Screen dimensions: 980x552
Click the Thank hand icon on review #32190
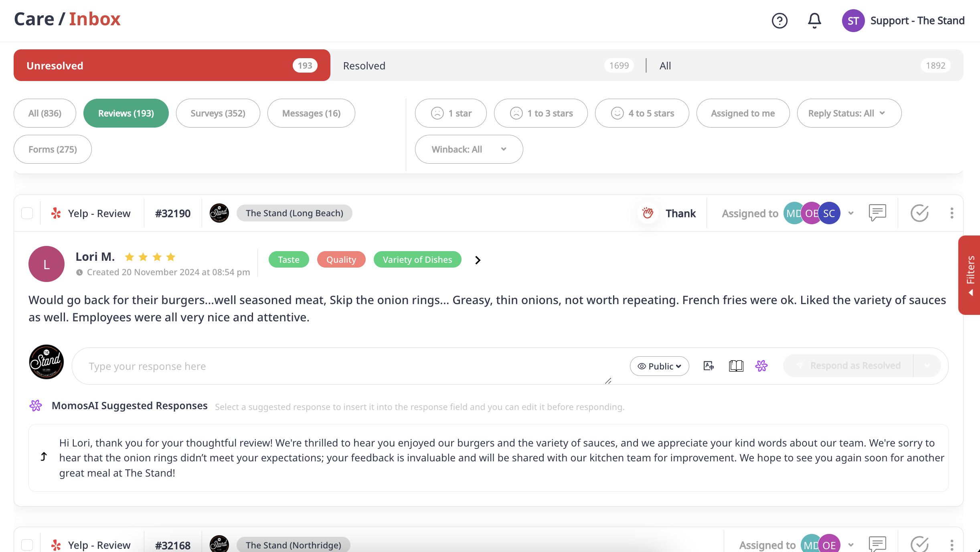click(x=648, y=213)
